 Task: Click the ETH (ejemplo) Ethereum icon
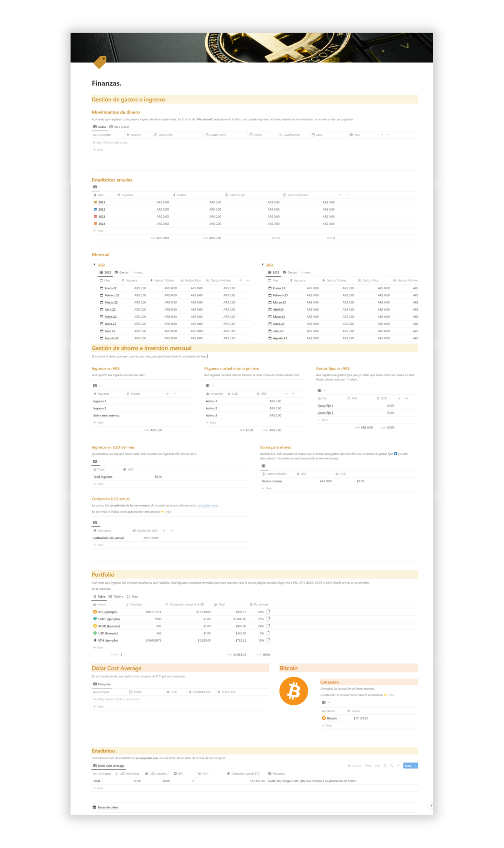click(x=95, y=640)
